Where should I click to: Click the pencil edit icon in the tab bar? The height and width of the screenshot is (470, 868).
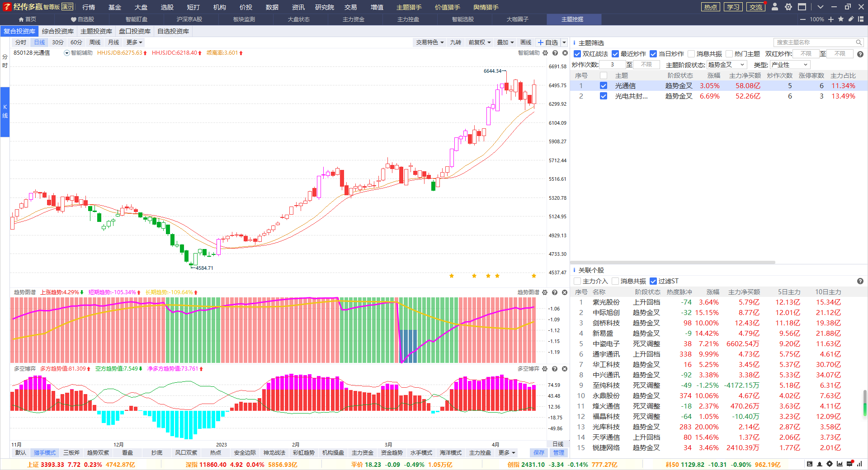851,19
